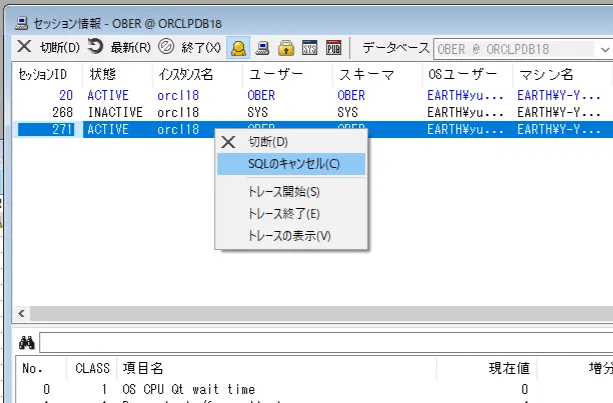The width and height of the screenshot is (613, 403).
Task: Click the session information window title icon
Action: pos(22,23)
